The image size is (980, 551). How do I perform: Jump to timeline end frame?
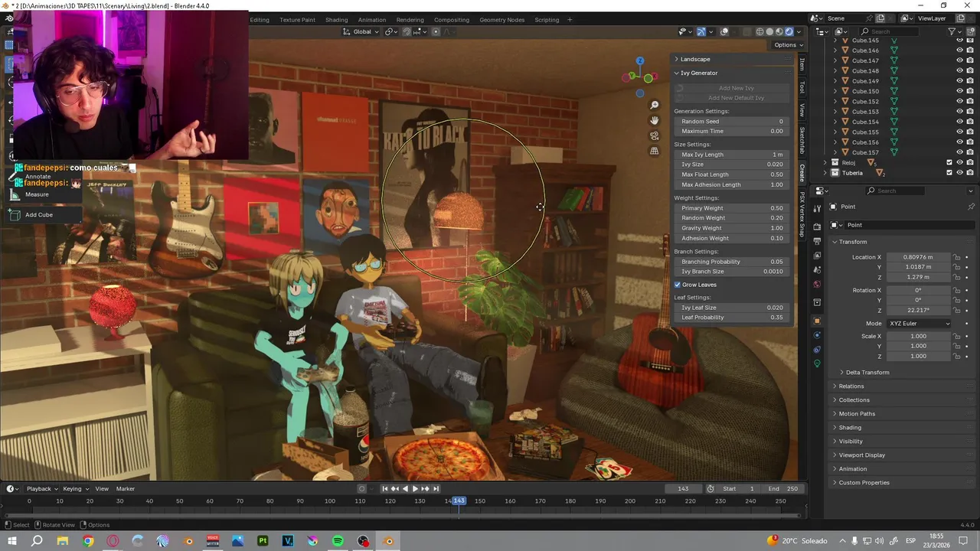[436, 488]
